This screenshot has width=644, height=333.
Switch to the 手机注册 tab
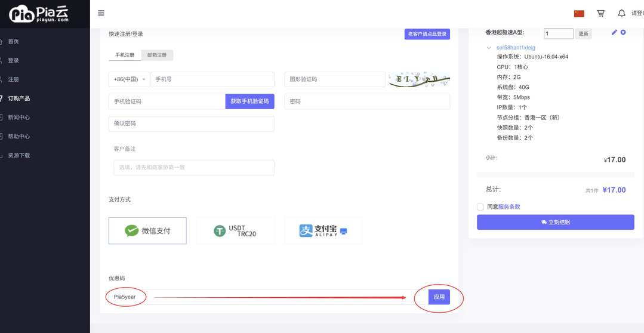point(125,55)
